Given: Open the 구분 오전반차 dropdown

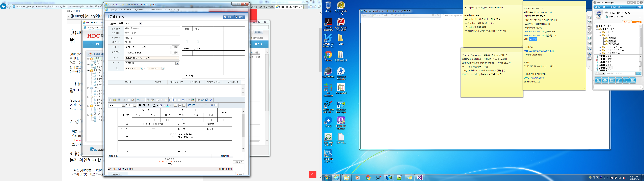Looking at the screenshot, I should 177,63.
